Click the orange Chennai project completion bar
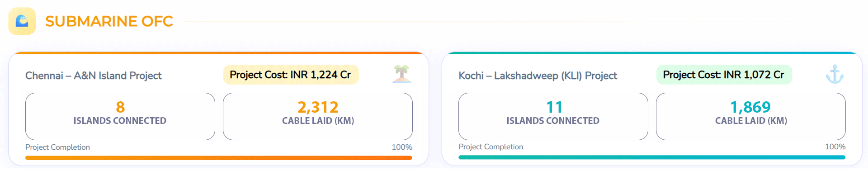 [219, 158]
